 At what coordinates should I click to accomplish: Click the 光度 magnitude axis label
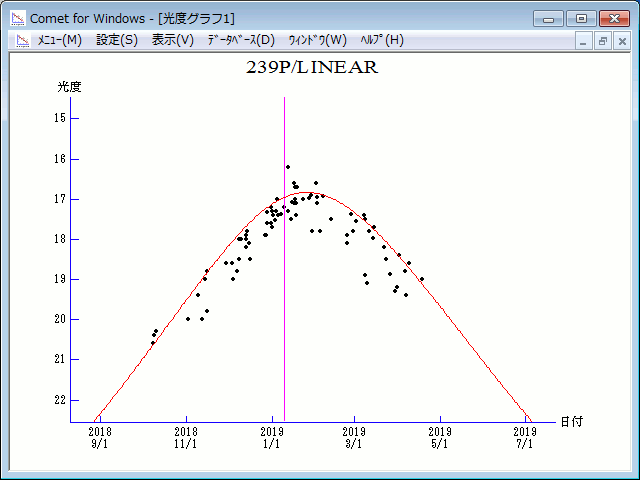69,87
